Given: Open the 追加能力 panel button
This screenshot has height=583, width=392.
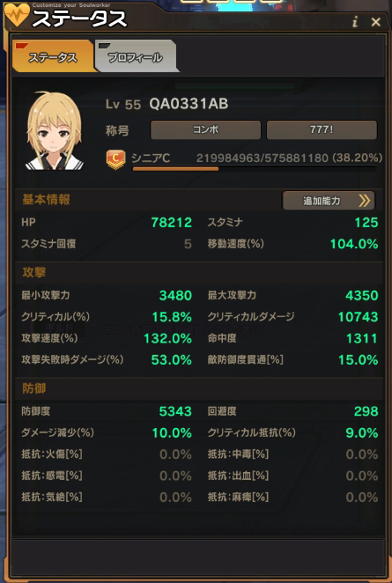Looking at the screenshot, I should click(329, 201).
